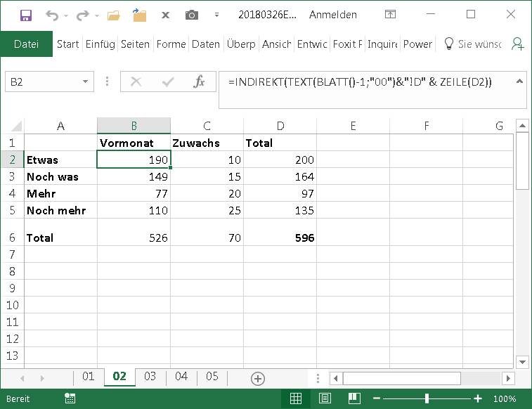Switch to the Einfügen ribbon tab
This screenshot has width=532, height=409.
coord(100,44)
